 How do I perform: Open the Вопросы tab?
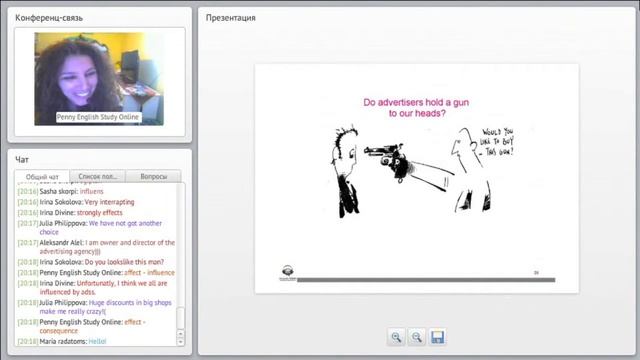pos(153,176)
